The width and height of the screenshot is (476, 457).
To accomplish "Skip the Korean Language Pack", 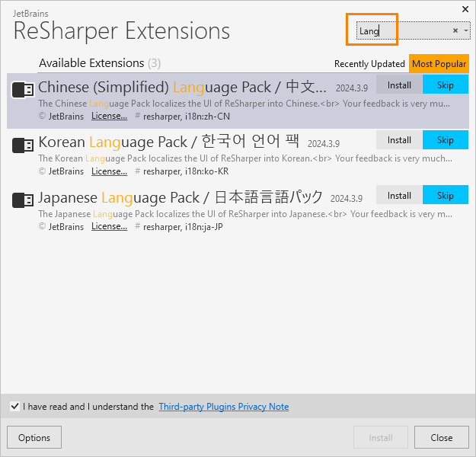I will pyautogui.click(x=446, y=140).
